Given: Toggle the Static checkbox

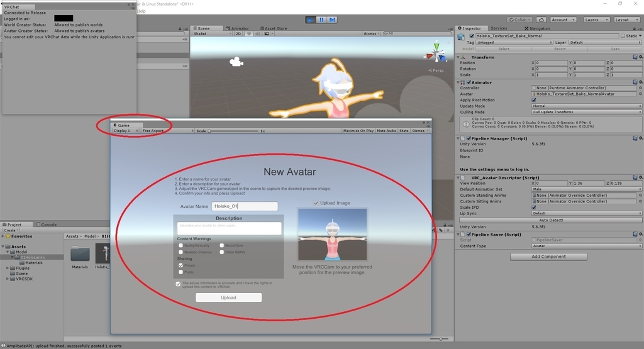Looking at the screenshot, I should [623, 36].
